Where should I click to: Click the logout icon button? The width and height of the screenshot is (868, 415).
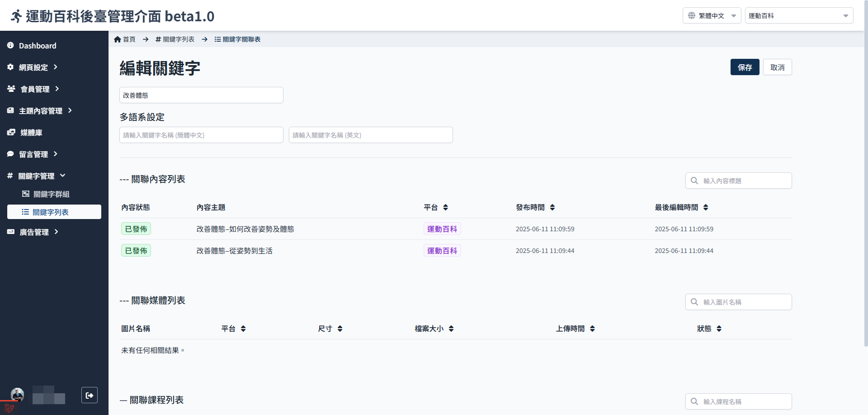point(90,395)
